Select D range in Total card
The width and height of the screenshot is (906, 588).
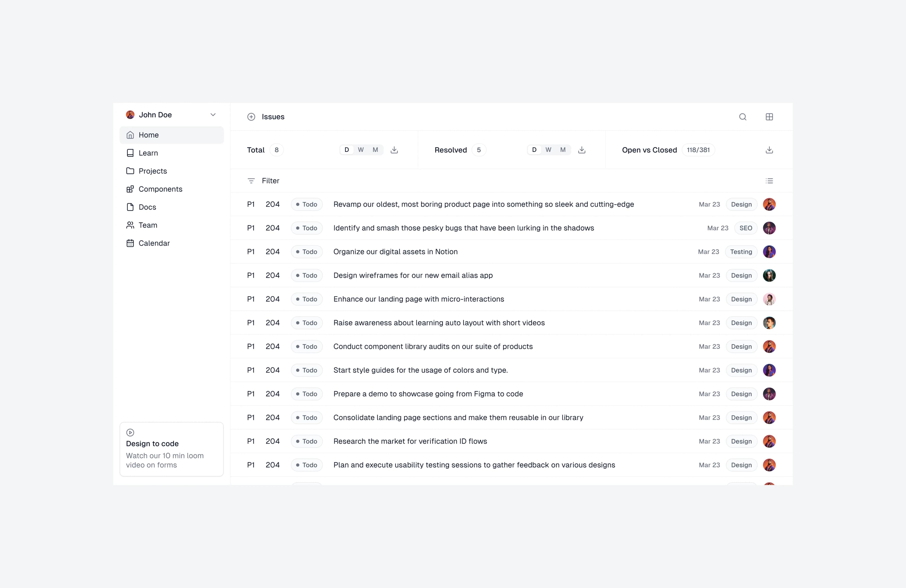click(347, 150)
